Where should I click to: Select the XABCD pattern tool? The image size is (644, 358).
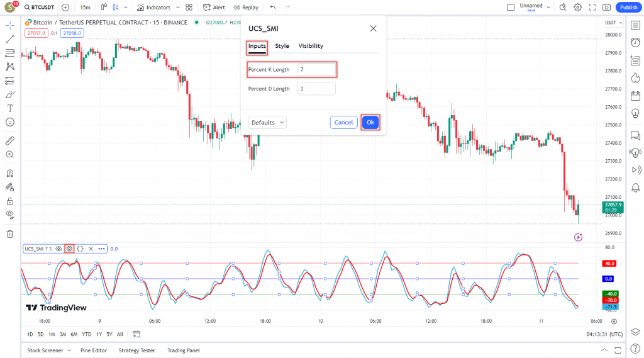click(x=10, y=67)
